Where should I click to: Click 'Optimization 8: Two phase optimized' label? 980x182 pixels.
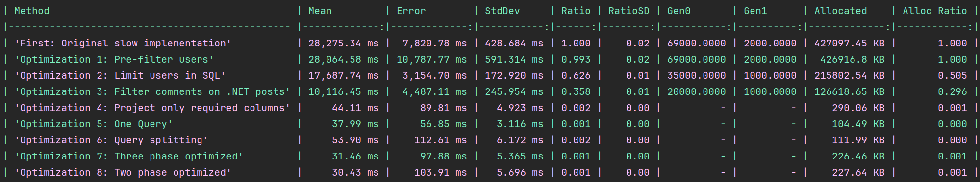pyautogui.click(x=123, y=172)
